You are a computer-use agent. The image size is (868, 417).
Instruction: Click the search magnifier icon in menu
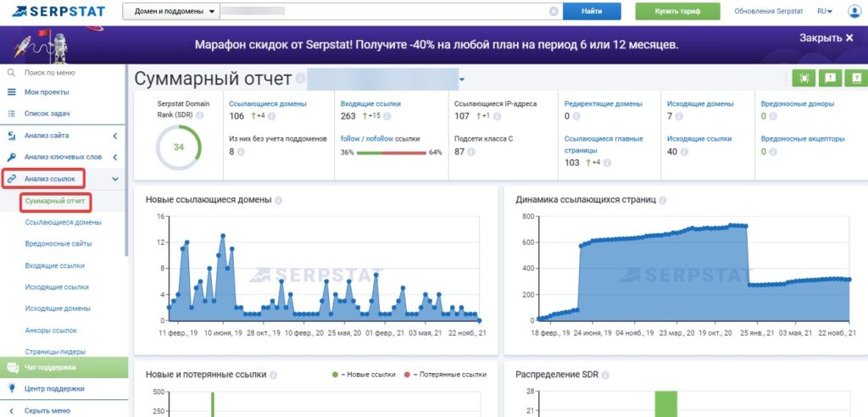pyautogui.click(x=11, y=73)
